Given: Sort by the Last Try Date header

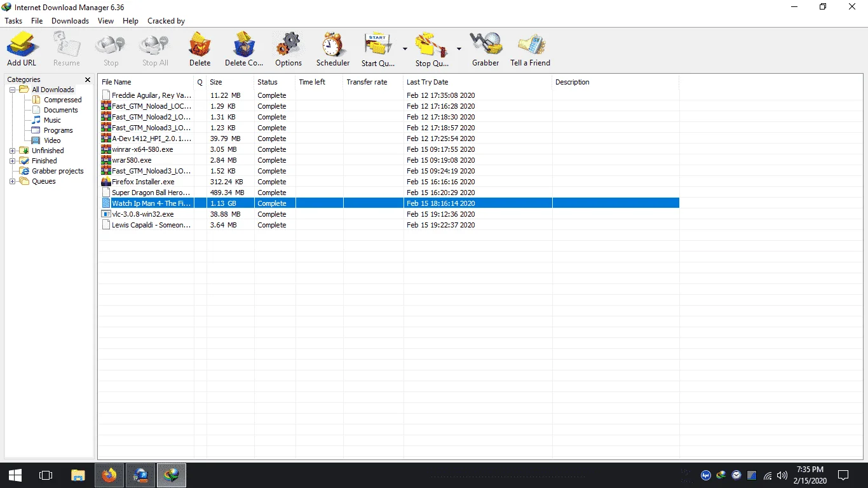Looking at the screenshot, I should 478,82.
